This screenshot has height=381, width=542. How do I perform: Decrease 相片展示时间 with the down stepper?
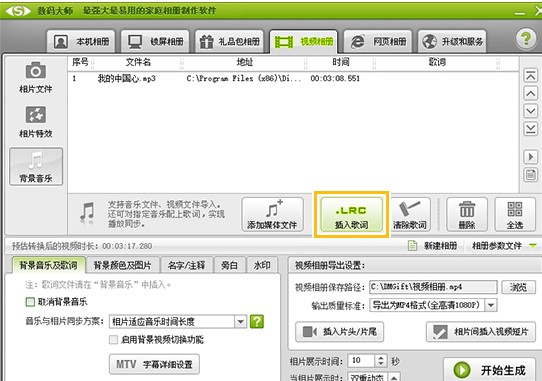[x=381, y=364]
